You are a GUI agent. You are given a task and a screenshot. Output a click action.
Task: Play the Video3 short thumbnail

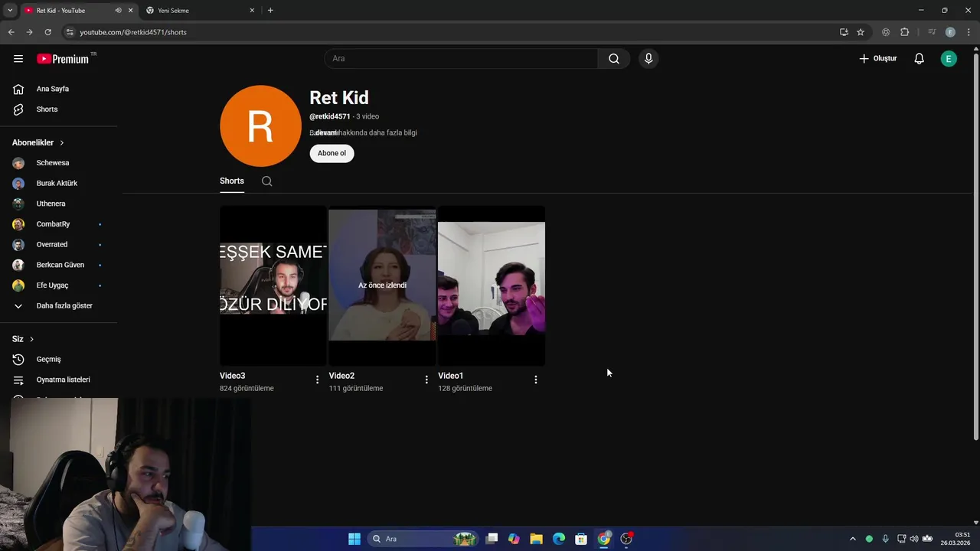pos(273,285)
